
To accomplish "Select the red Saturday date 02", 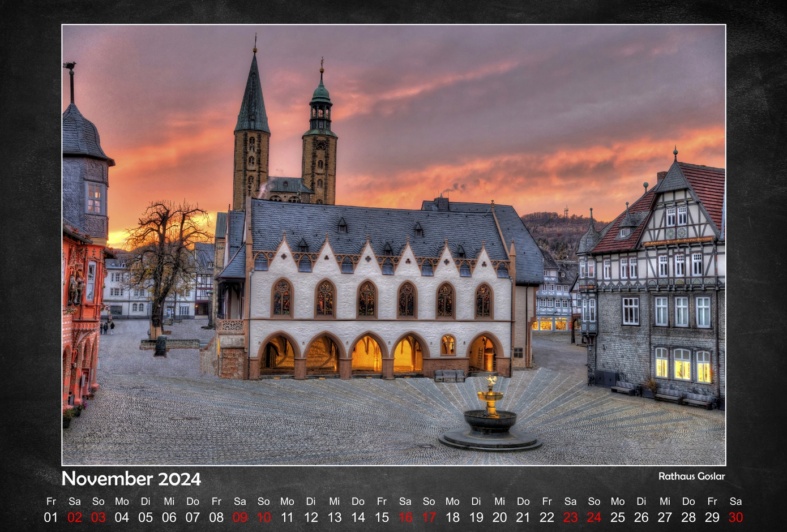I will (x=75, y=517).
